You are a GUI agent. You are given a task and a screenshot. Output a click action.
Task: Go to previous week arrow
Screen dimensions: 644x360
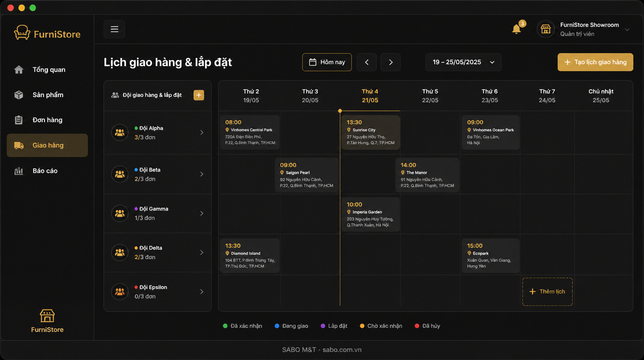point(367,62)
